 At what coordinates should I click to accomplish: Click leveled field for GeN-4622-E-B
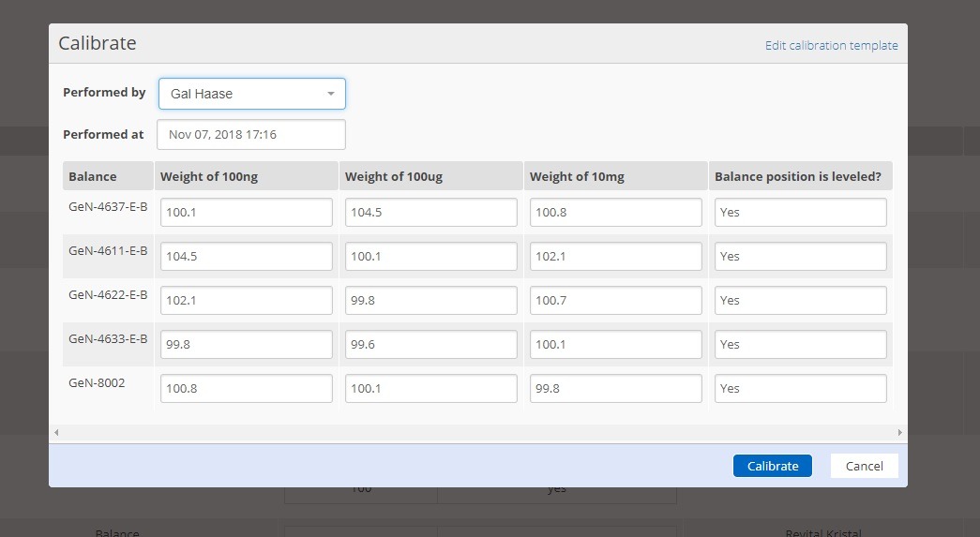800,300
